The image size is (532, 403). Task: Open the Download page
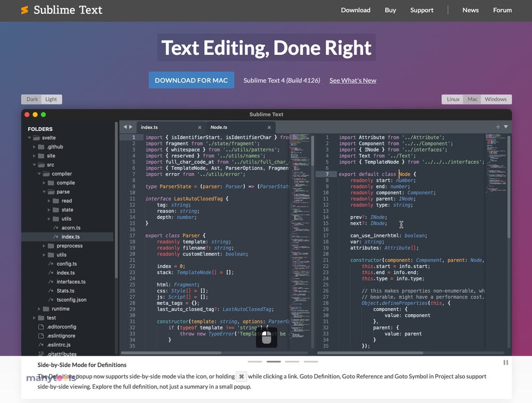click(x=355, y=10)
